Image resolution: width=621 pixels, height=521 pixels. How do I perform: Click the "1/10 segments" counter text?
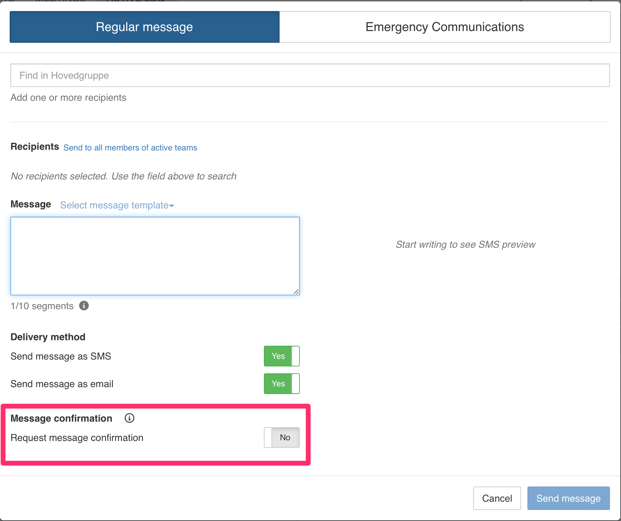[x=42, y=306]
